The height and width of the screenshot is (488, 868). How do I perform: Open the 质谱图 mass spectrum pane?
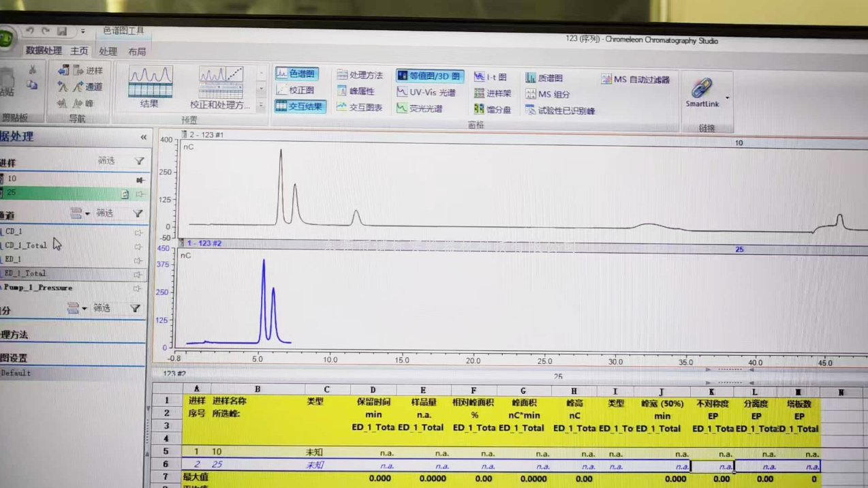[544, 78]
